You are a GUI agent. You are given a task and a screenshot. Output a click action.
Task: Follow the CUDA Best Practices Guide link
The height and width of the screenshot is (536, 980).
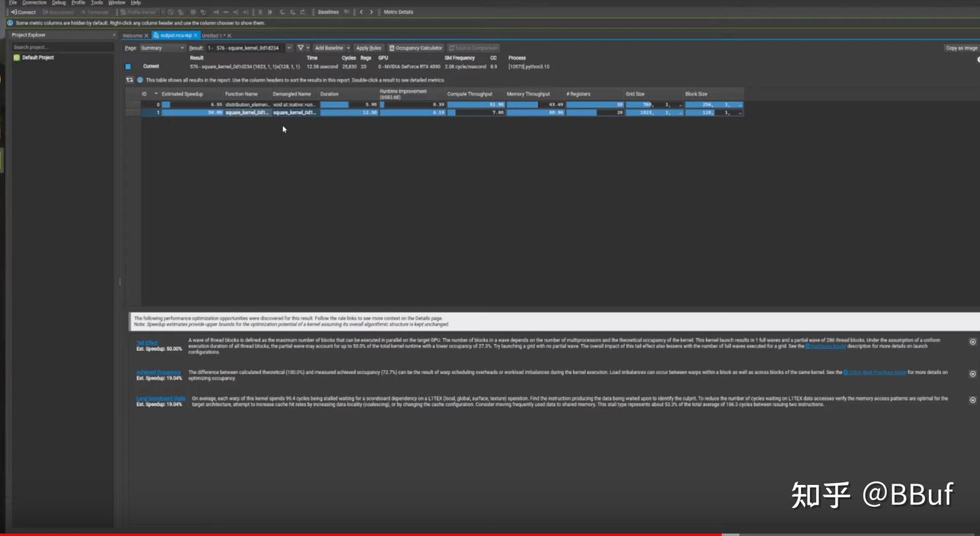(x=875, y=371)
